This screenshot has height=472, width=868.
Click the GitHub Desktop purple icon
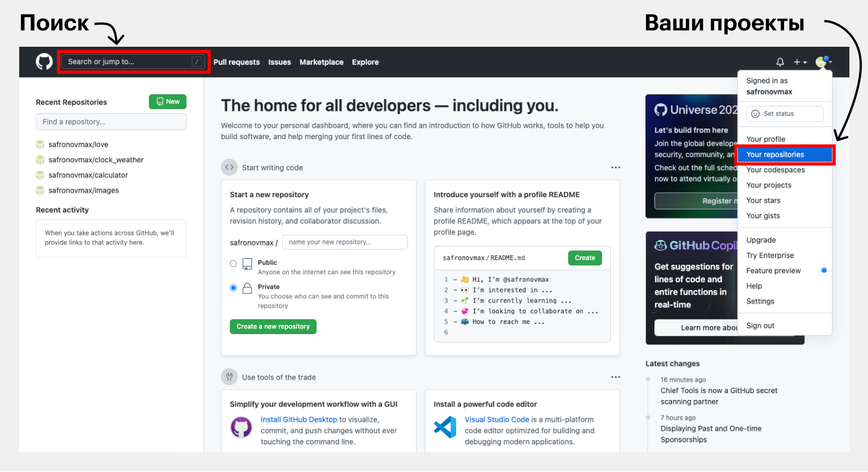[241, 428]
